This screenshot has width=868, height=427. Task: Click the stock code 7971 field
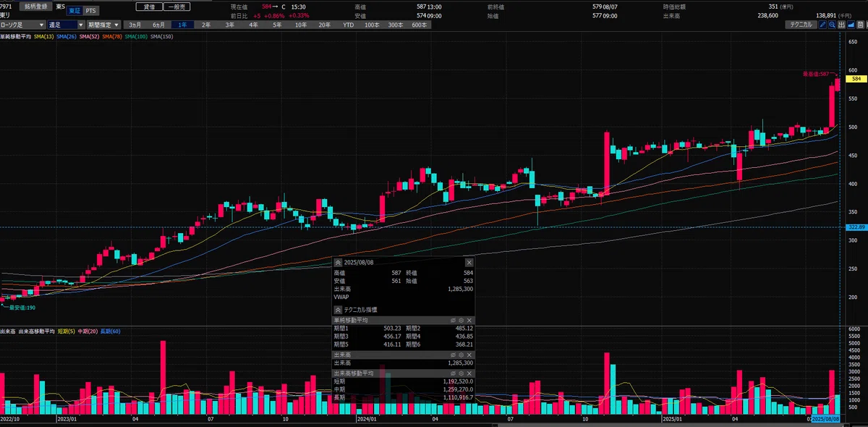pos(7,6)
